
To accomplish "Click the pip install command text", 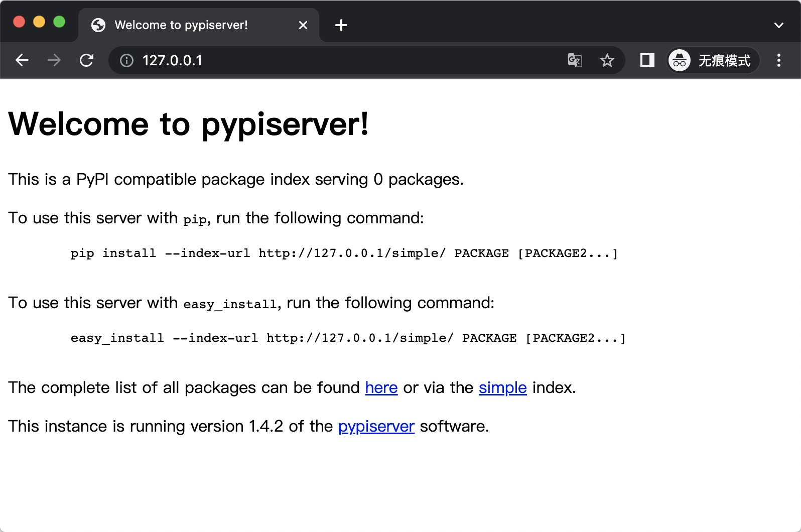I will click(x=344, y=253).
